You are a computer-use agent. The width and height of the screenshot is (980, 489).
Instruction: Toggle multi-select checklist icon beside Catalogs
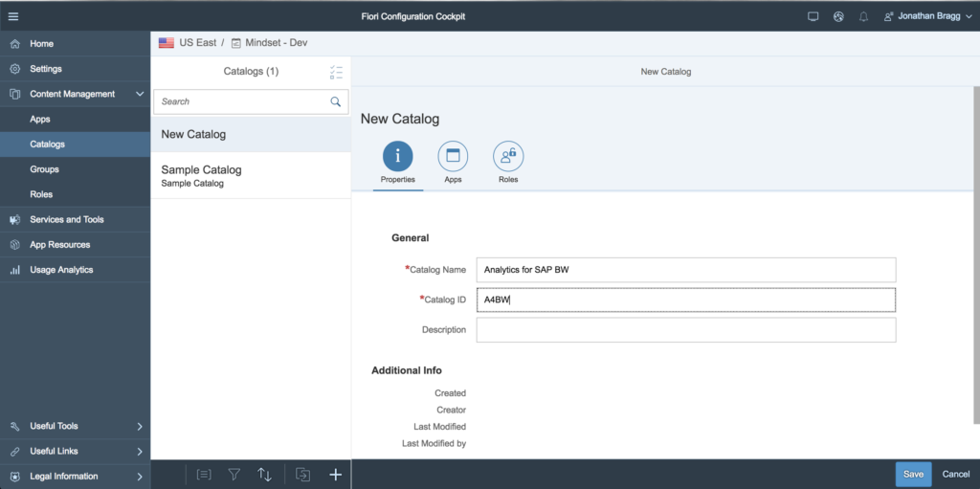336,72
